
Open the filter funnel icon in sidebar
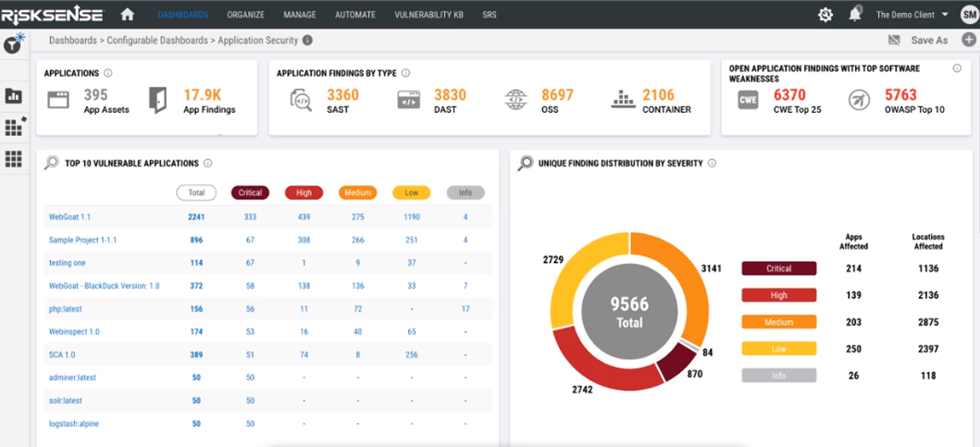14,44
